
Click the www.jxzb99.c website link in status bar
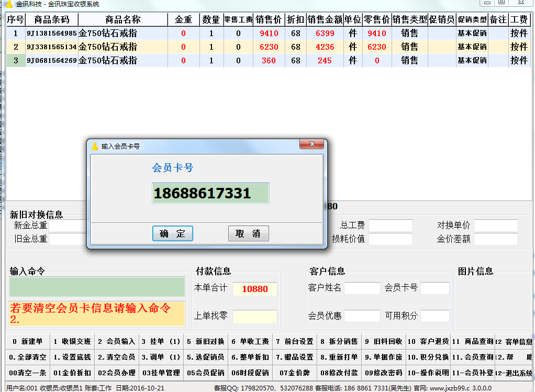tap(449, 388)
